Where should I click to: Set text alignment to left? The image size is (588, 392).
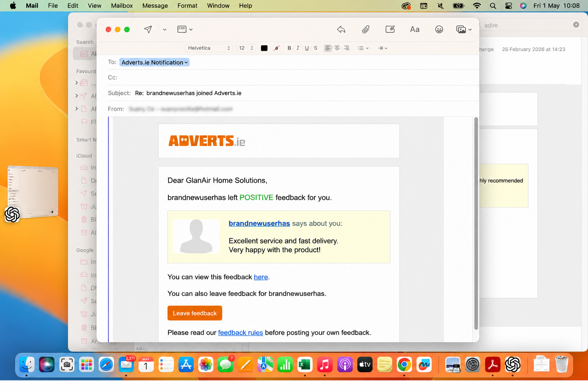tap(328, 48)
